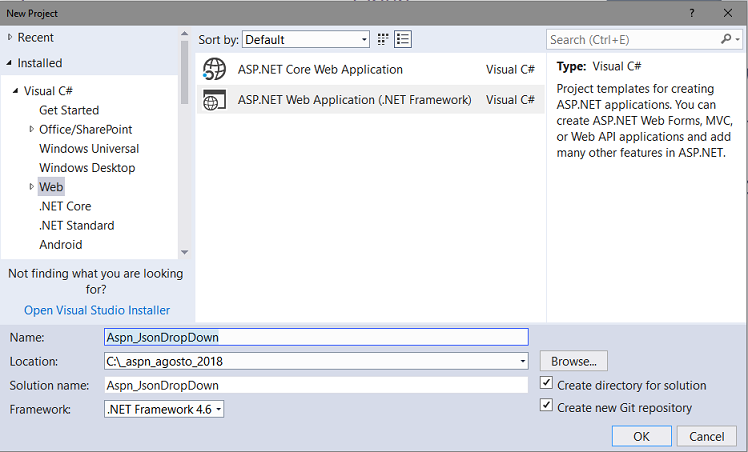Open the search options dropdown arrow
Image resolution: width=748 pixels, height=452 pixels.
738,40
